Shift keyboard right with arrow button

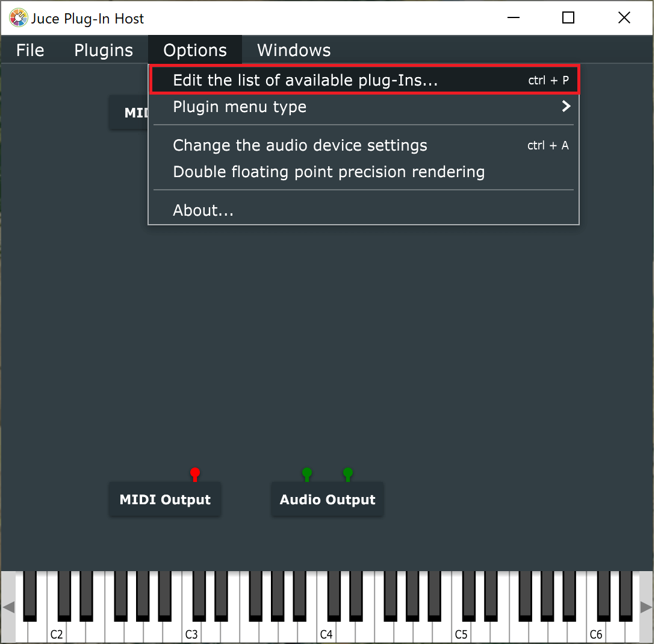coord(646,607)
